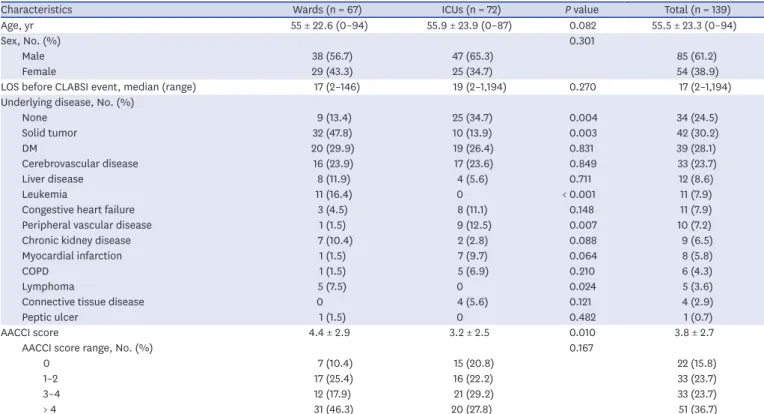The height and width of the screenshot is (414, 764).
Task: Click Wards '> 4' value '31 (46.3)'
Action: pyautogui.click(x=333, y=409)
